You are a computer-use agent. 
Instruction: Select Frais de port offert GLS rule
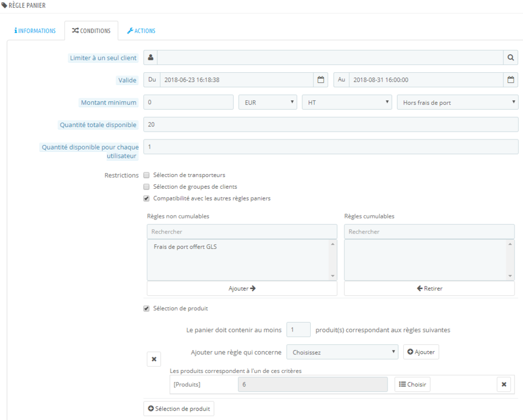[185, 247]
